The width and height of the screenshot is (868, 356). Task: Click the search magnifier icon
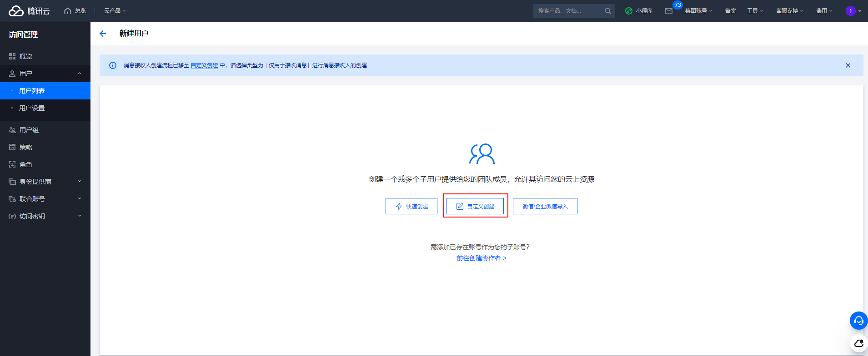[608, 11]
